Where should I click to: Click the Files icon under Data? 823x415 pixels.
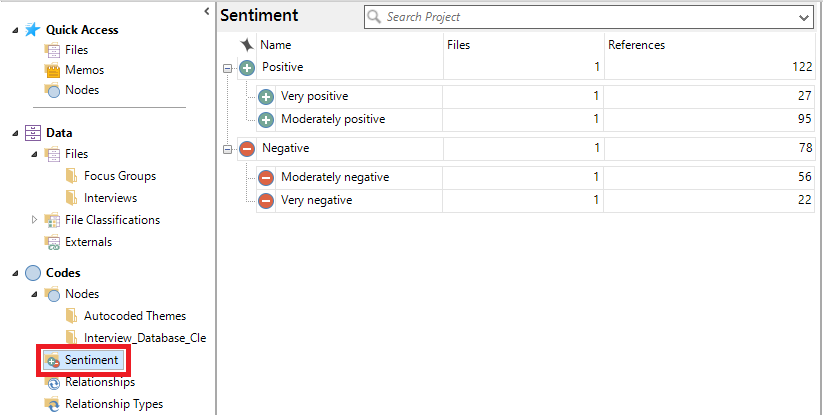pos(52,154)
